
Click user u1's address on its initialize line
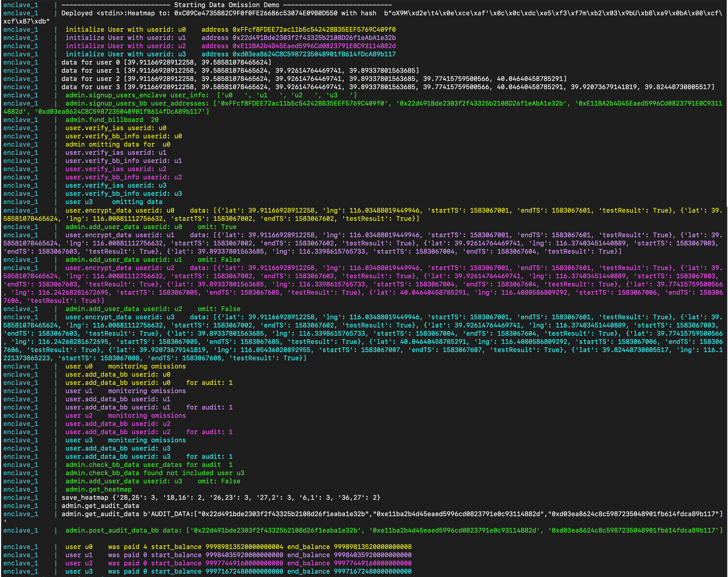click(314, 38)
